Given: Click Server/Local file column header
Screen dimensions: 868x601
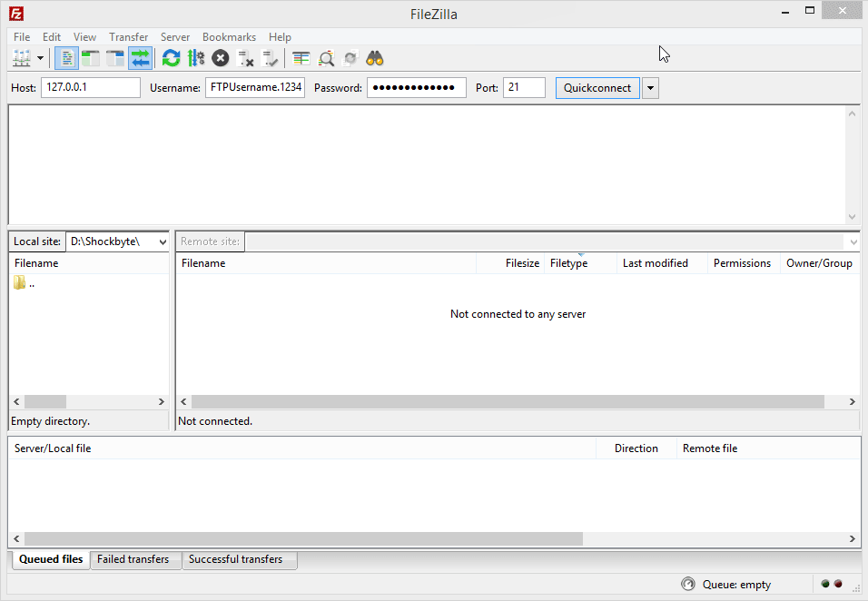Looking at the screenshot, I should (x=302, y=448).
